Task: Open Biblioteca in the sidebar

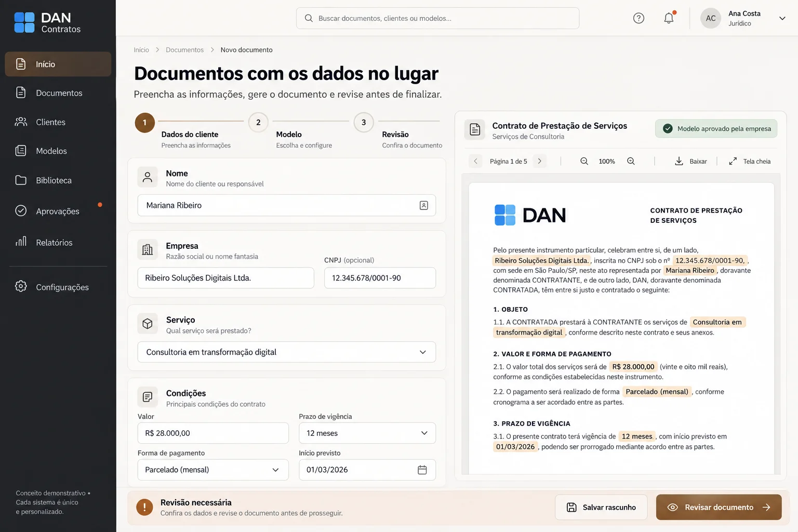Action: pos(58,180)
